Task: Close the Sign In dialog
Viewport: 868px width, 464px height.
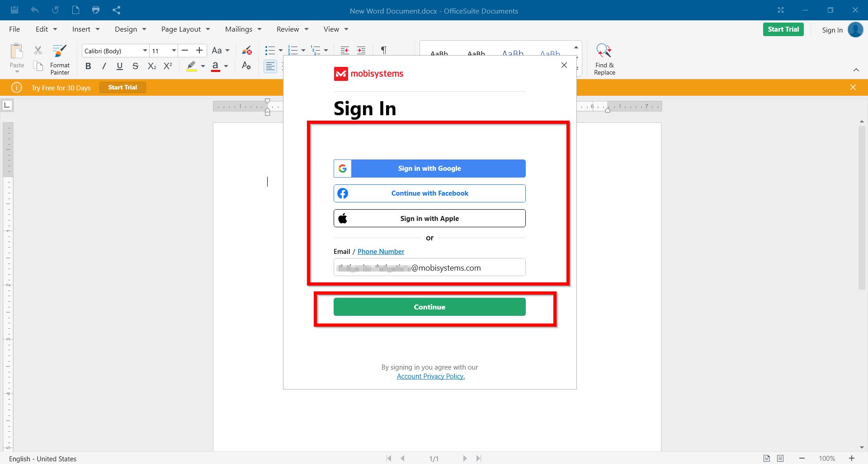Action: [x=564, y=65]
